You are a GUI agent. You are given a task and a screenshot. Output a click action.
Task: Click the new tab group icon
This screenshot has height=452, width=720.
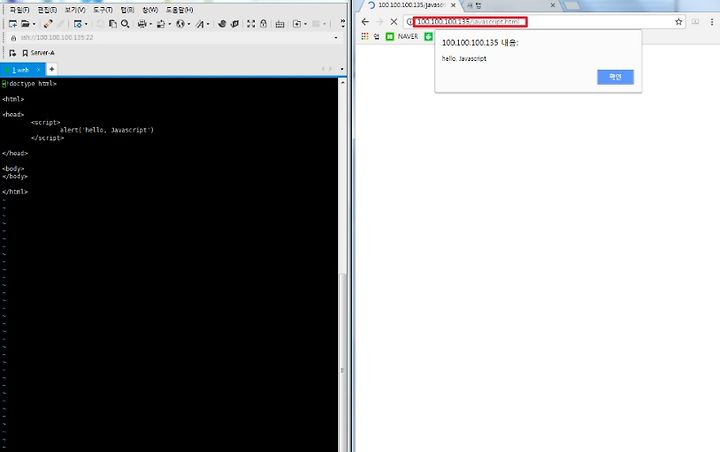tap(297, 24)
